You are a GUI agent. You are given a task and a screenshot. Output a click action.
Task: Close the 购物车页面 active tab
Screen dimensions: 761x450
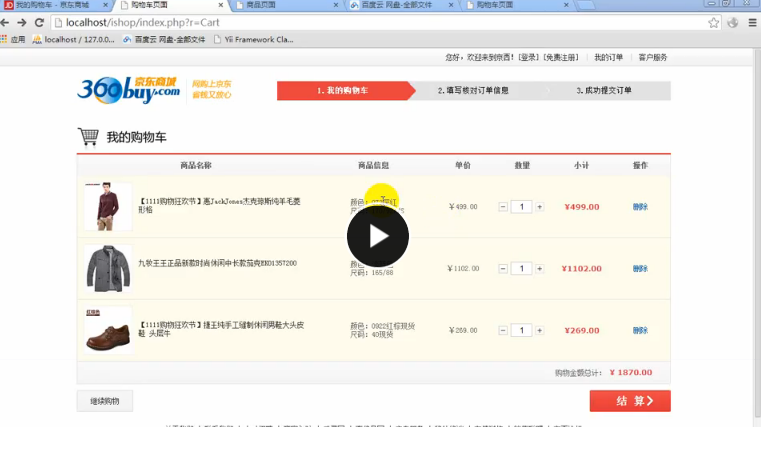tap(221, 5)
